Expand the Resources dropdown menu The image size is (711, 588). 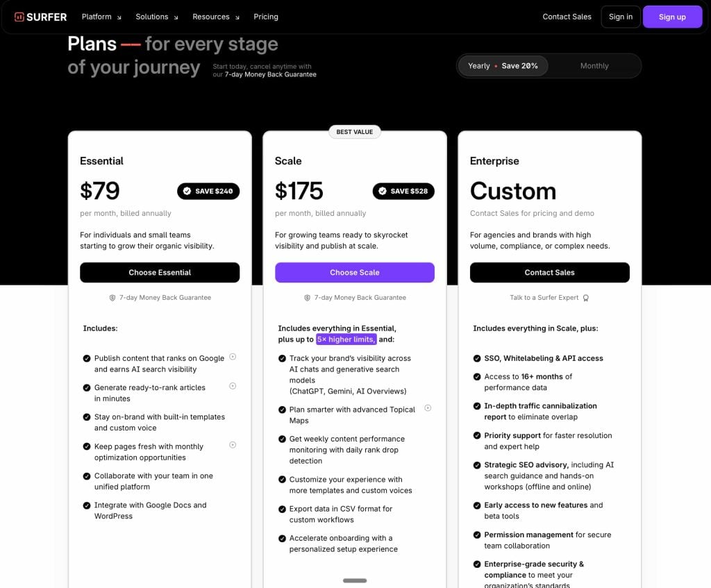216,17
